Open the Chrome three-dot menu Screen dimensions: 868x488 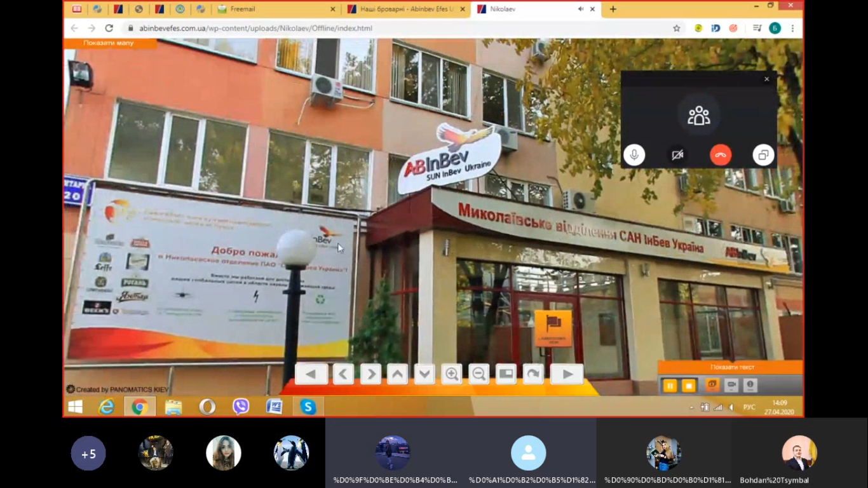(792, 28)
